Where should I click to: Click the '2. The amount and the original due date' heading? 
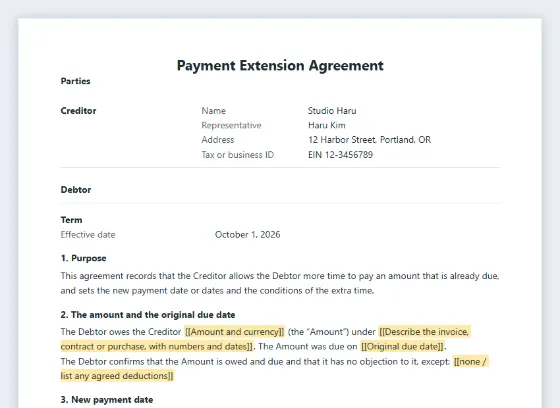tap(148, 315)
